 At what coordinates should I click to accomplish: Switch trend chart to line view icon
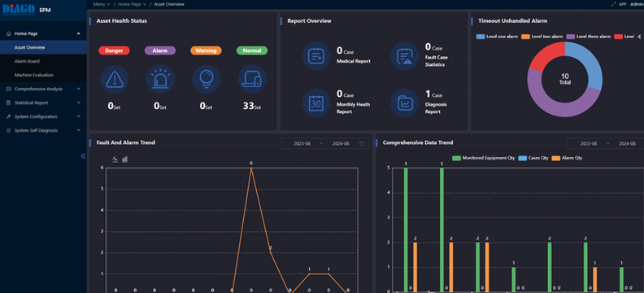(115, 160)
